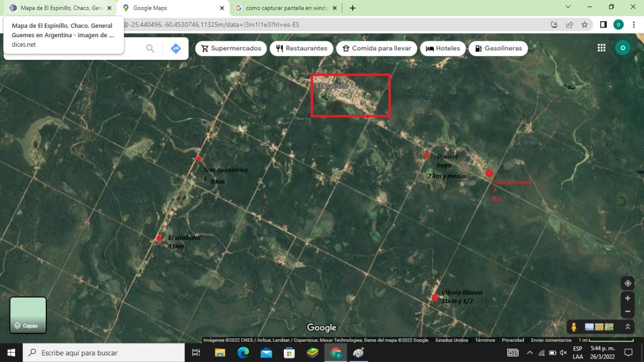Open Microsoft Edge from the taskbar
The height and width of the screenshot is (362, 644).
click(243, 353)
